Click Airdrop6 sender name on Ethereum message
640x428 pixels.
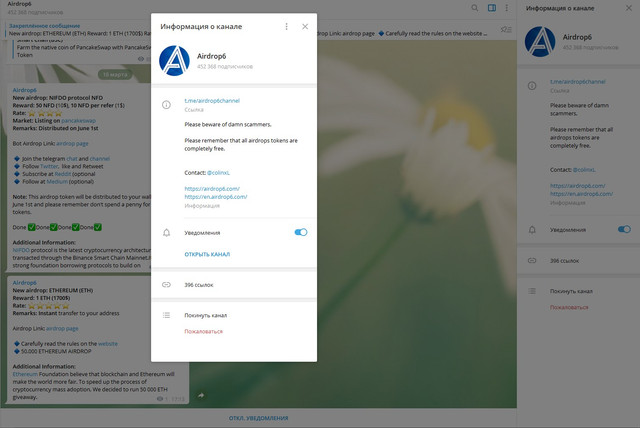pyautogui.click(x=24, y=283)
